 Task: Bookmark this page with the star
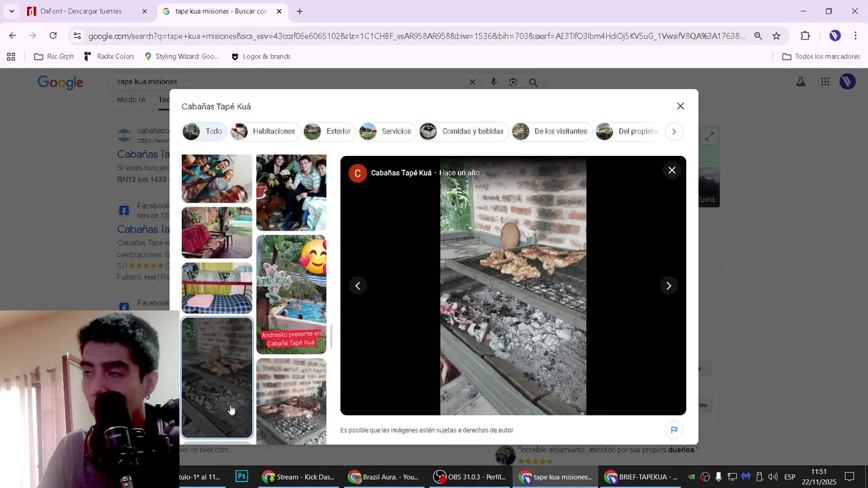[x=776, y=36]
